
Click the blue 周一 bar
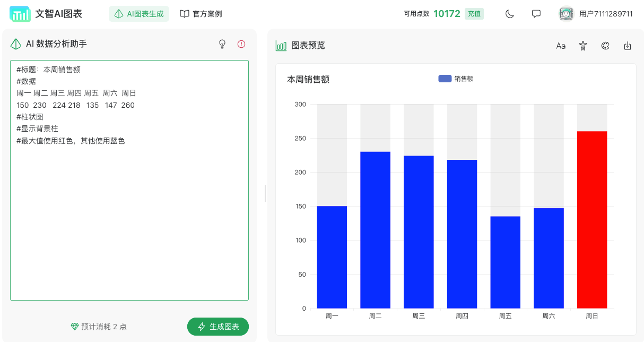pyautogui.click(x=332, y=257)
